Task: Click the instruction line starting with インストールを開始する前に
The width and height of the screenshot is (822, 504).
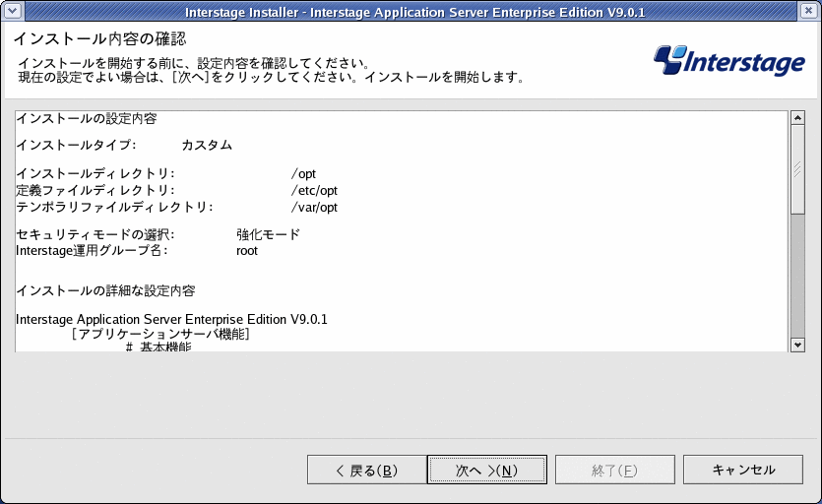Action: click(x=195, y=63)
